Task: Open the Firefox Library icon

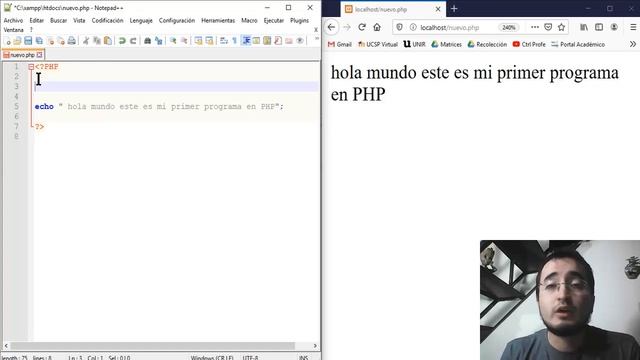Action: [x=584, y=27]
